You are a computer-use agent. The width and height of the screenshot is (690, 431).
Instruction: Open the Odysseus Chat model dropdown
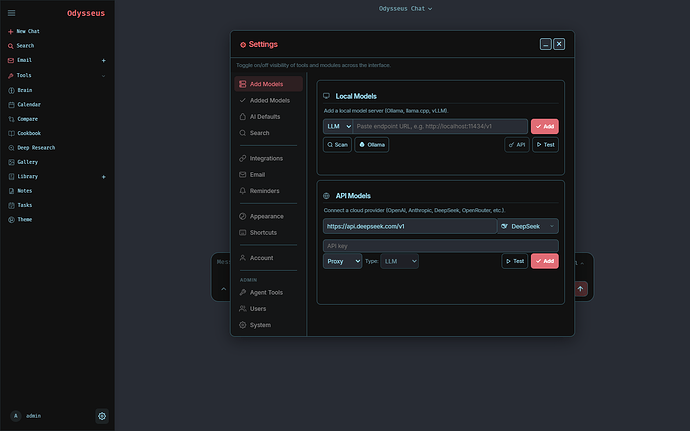point(405,8)
